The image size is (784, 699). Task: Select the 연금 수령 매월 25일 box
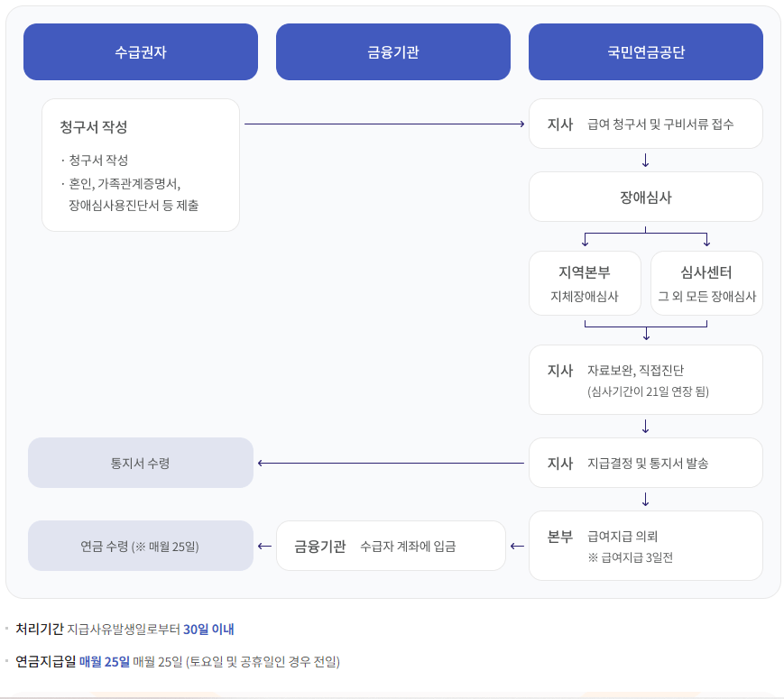pyautogui.click(x=140, y=545)
